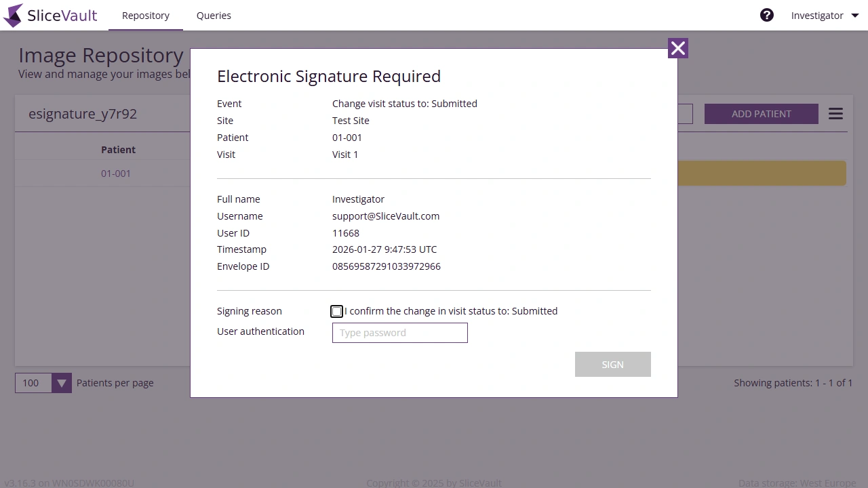Open the hamburger menu beside ADD PATIENT
Image resolution: width=868 pixels, height=488 pixels.
pyautogui.click(x=835, y=113)
